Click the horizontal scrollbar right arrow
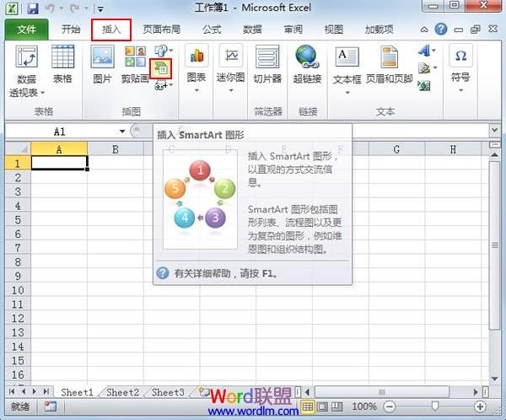 tap(476, 392)
